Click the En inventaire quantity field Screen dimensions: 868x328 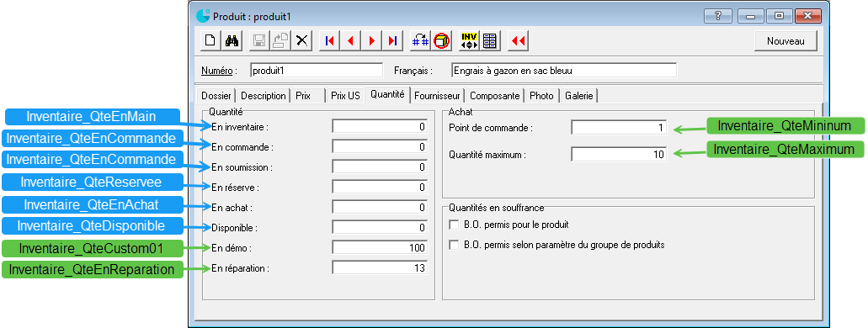point(380,127)
